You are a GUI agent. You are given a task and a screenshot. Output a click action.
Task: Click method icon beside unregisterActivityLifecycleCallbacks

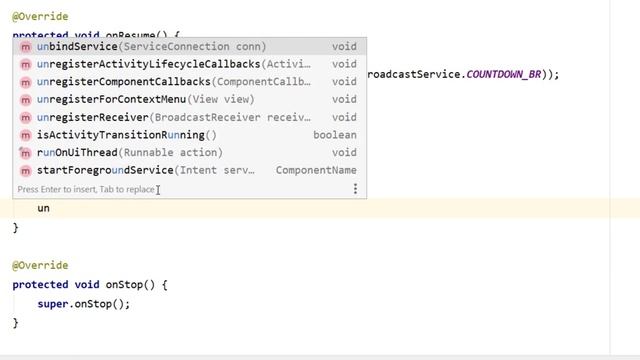pos(26,64)
